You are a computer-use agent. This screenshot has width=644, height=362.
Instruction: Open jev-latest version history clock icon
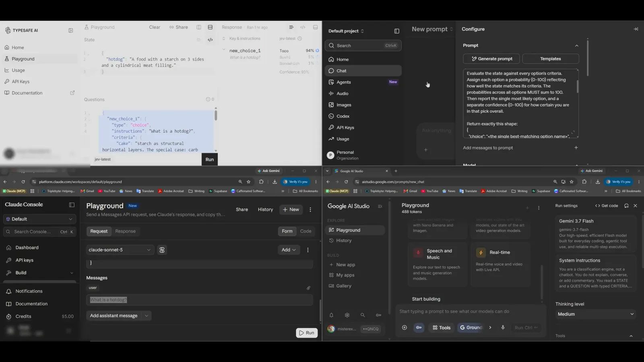(x=300, y=39)
